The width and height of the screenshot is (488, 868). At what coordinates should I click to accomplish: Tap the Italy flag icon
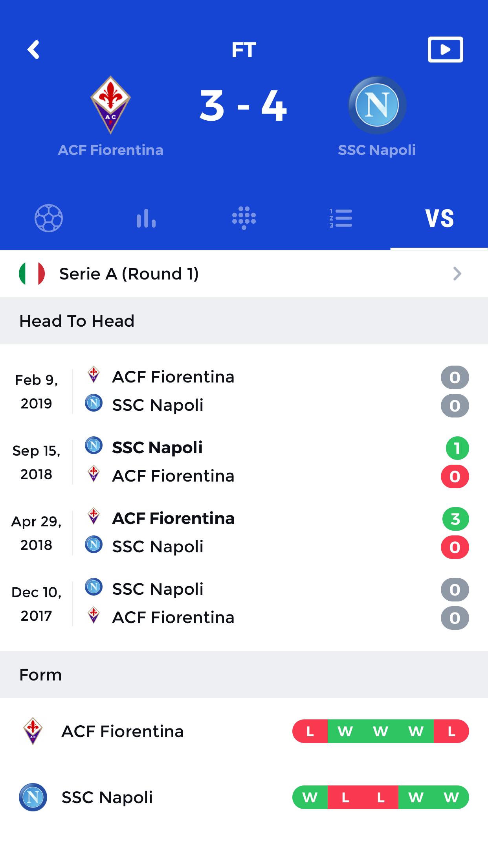click(32, 274)
